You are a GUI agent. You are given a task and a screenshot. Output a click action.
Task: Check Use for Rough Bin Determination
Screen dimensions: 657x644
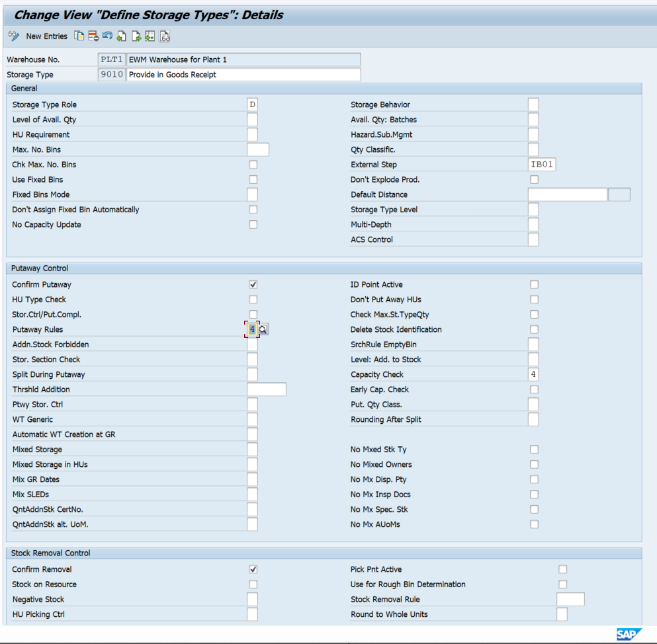click(x=563, y=584)
